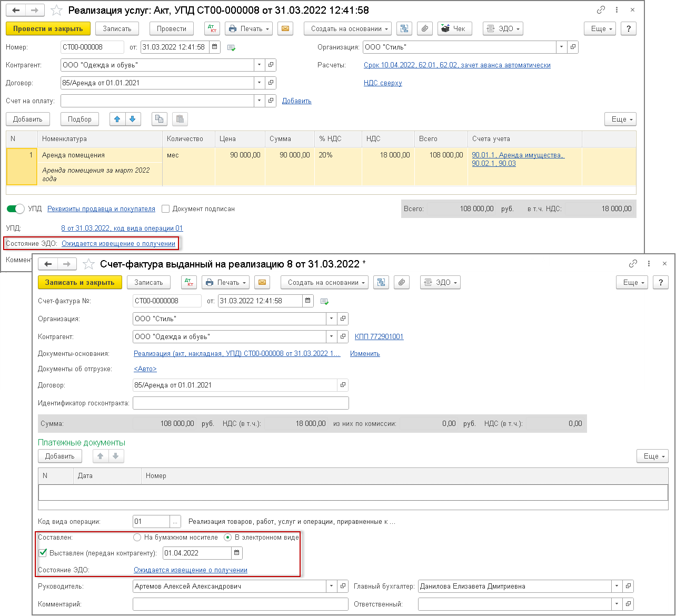This screenshot has height=616, width=676.
Task: Click the КПП 772901001 link
Action: [379, 336]
